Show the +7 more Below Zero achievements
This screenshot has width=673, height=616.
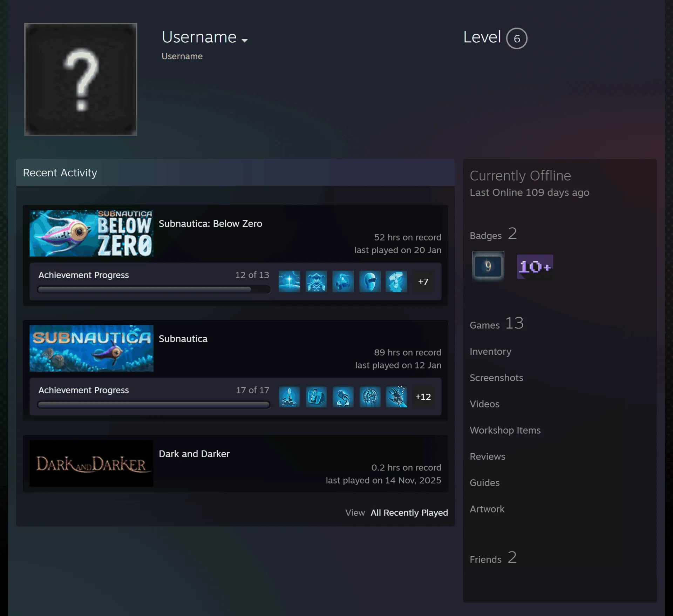pos(423,281)
